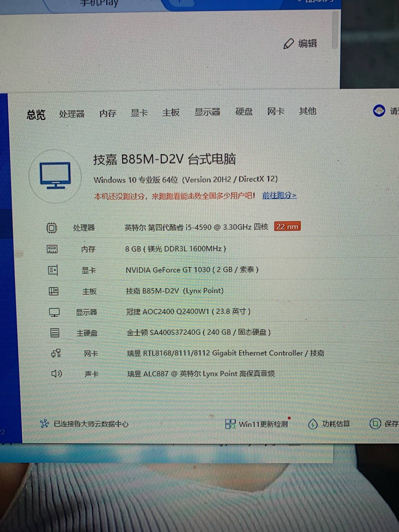Image resolution: width=399 pixels, height=532 pixels.
Task: Click the graphics card icon
Action: [x=53, y=270]
